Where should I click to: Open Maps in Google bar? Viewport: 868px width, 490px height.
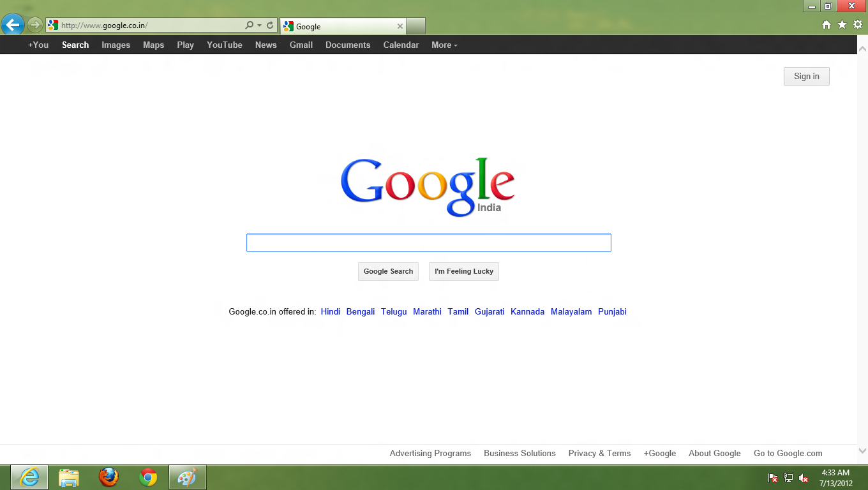(153, 45)
